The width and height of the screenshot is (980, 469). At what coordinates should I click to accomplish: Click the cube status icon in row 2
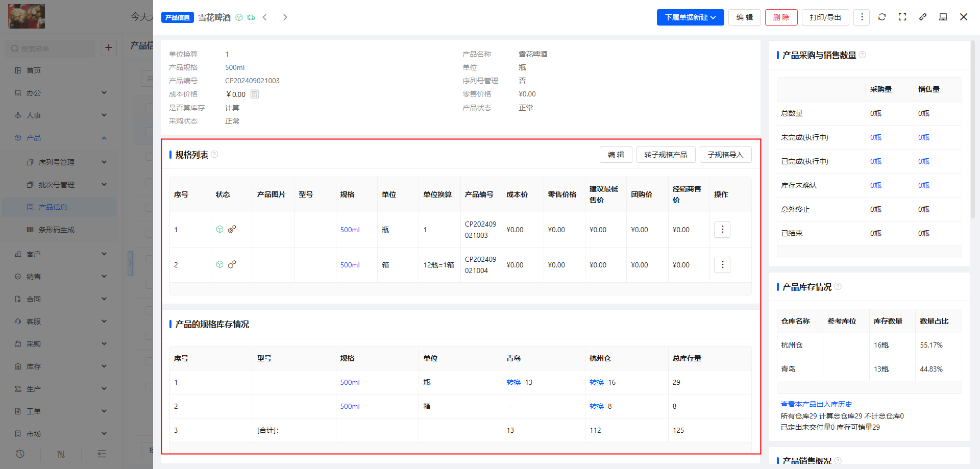[x=220, y=264]
